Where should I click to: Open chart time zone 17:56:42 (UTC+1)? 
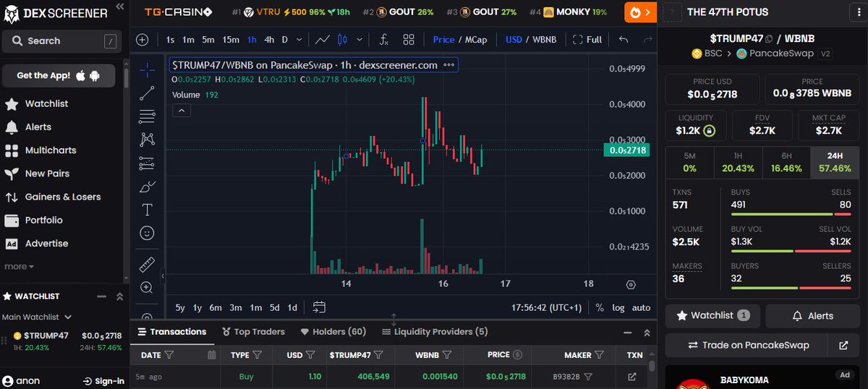[x=546, y=307]
